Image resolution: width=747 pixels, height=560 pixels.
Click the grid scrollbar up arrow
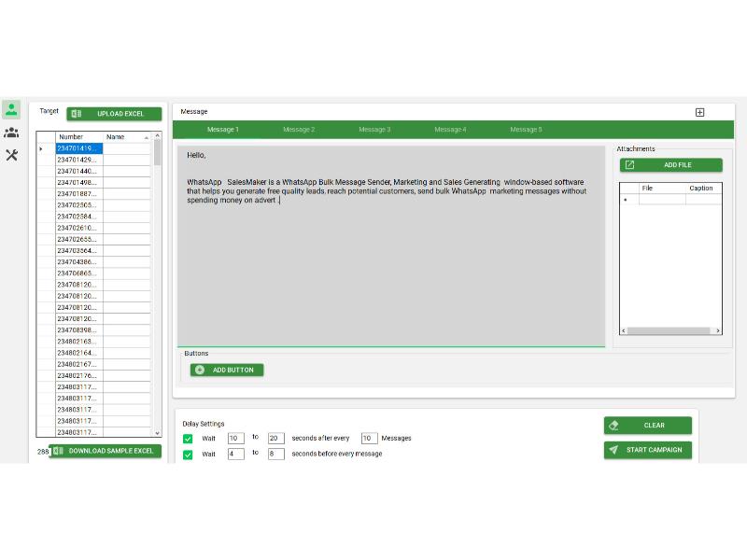pyautogui.click(x=159, y=136)
